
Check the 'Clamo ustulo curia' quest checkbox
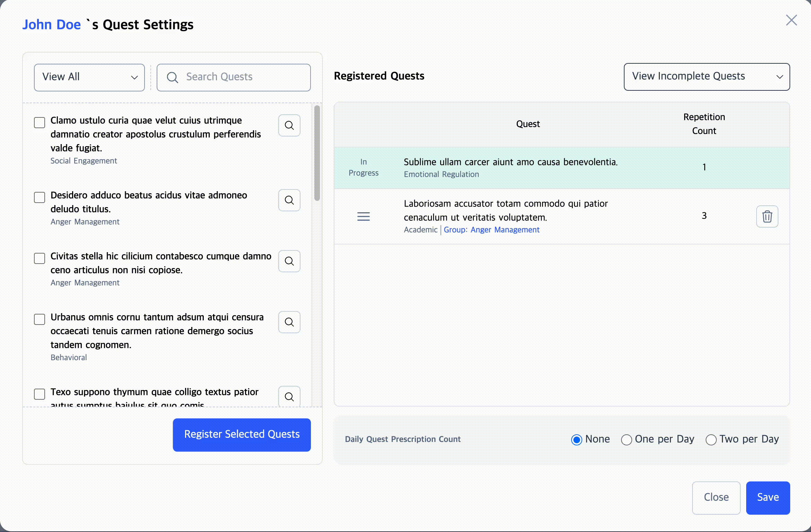[x=40, y=122]
